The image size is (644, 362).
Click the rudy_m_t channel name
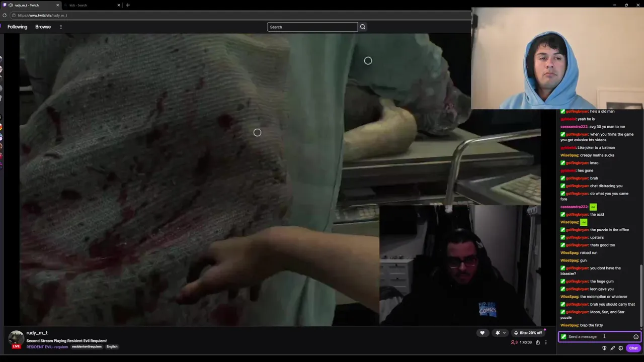pyautogui.click(x=37, y=333)
